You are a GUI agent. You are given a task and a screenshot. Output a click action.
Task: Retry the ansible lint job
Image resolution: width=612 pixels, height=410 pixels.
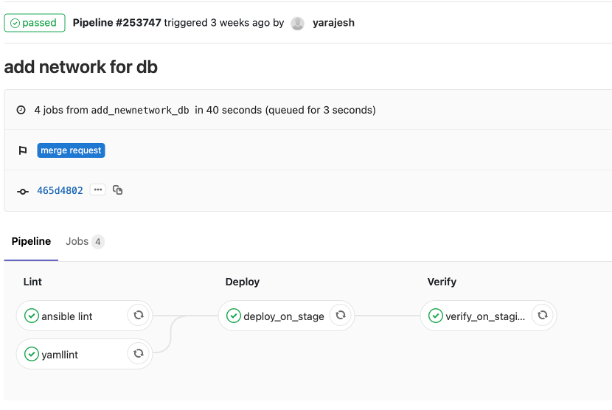tap(138, 316)
